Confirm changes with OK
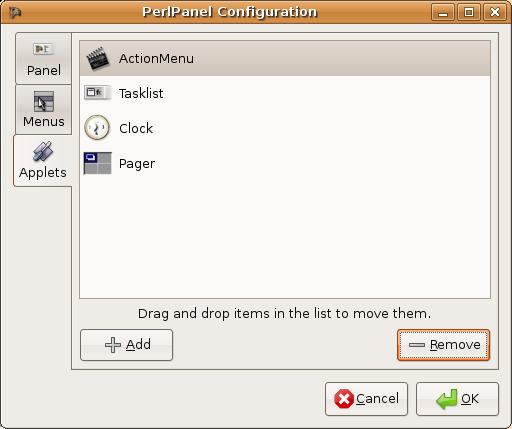Screen dimensions: 512x429 click(457, 399)
